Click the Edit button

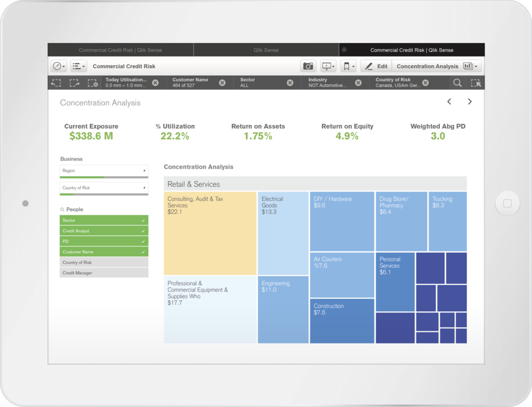(375, 66)
